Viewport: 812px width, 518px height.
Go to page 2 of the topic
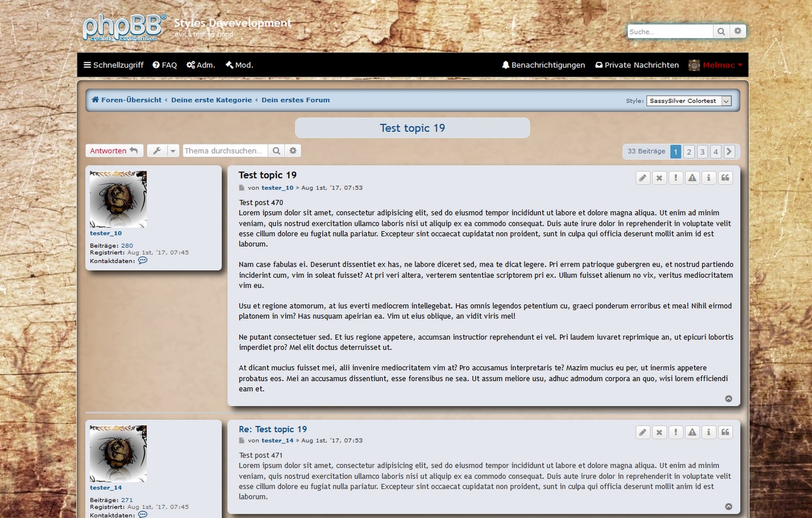[689, 152]
